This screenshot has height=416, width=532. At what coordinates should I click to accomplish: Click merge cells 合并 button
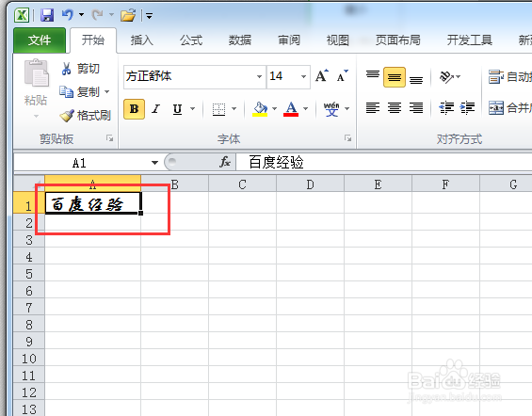(509, 108)
